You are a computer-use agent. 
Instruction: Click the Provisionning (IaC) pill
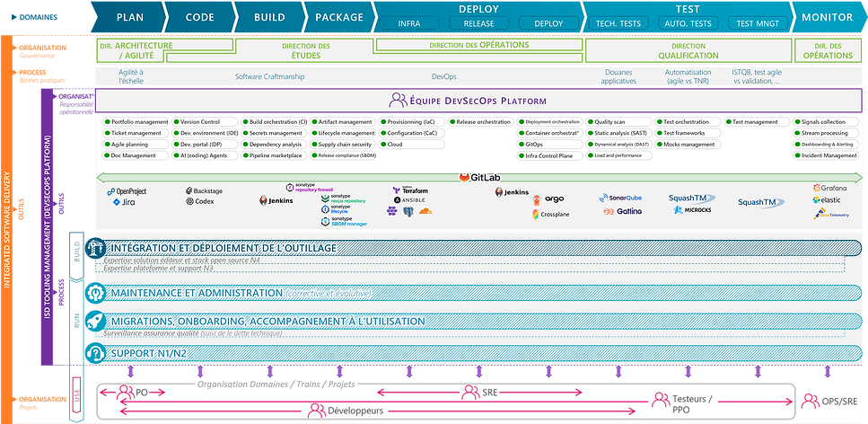[x=412, y=122]
